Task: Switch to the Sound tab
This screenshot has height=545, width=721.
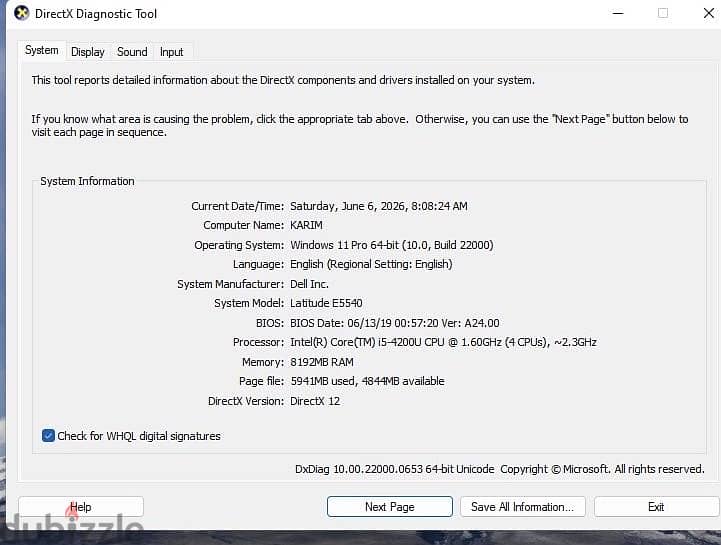Action: pos(132,52)
